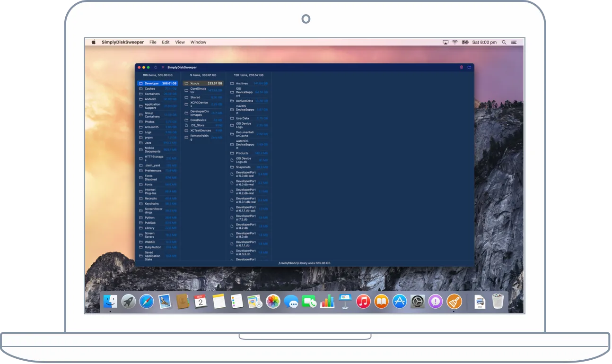Select the Shared folder
Image resolution: width=612 pixels, height=364 pixels.
pos(203,97)
